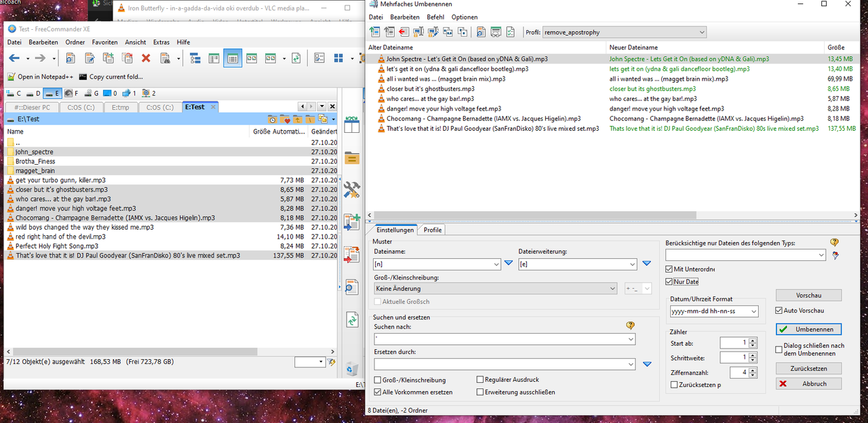Click the Zurücksetzen button
This screenshot has width=868, height=423.
pos(808,369)
